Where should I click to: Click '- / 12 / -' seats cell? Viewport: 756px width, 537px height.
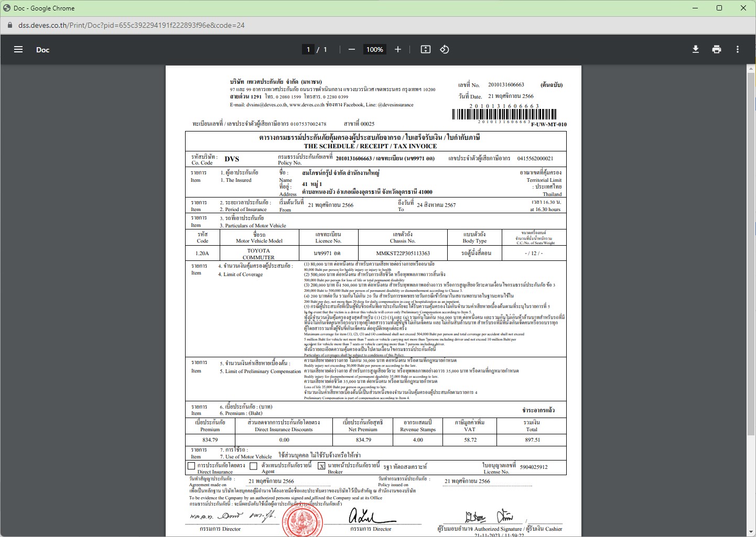534,253
